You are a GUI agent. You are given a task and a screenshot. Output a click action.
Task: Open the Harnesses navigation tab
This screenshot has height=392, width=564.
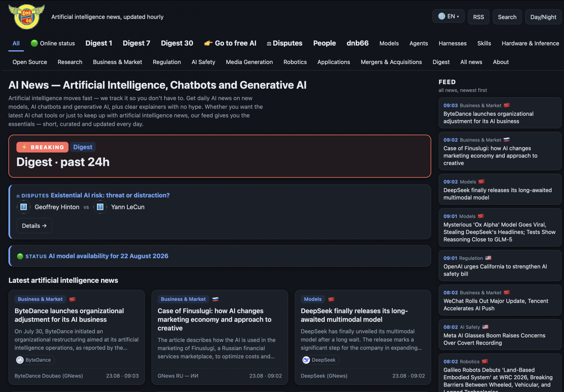(453, 43)
